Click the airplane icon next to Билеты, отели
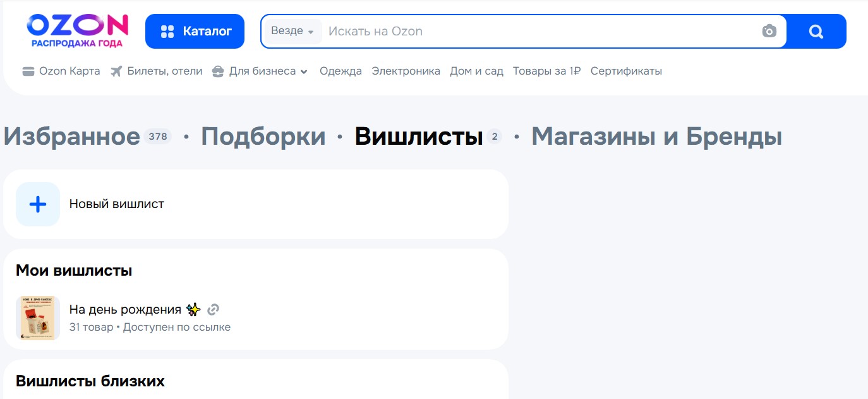The width and height of the screenshot is (868, 399). [116, 71]
